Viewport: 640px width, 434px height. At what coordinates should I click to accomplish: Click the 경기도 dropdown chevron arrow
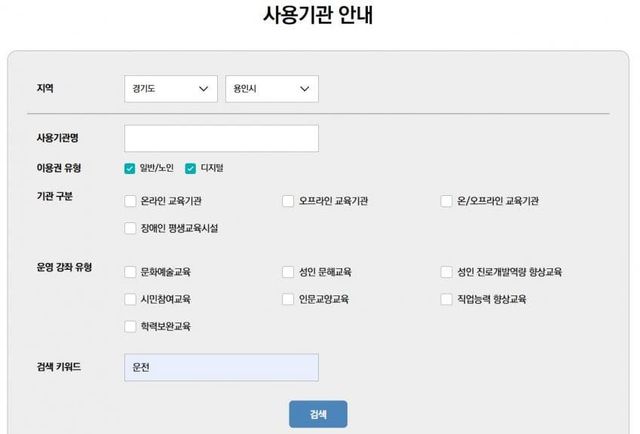click(204, 89)
